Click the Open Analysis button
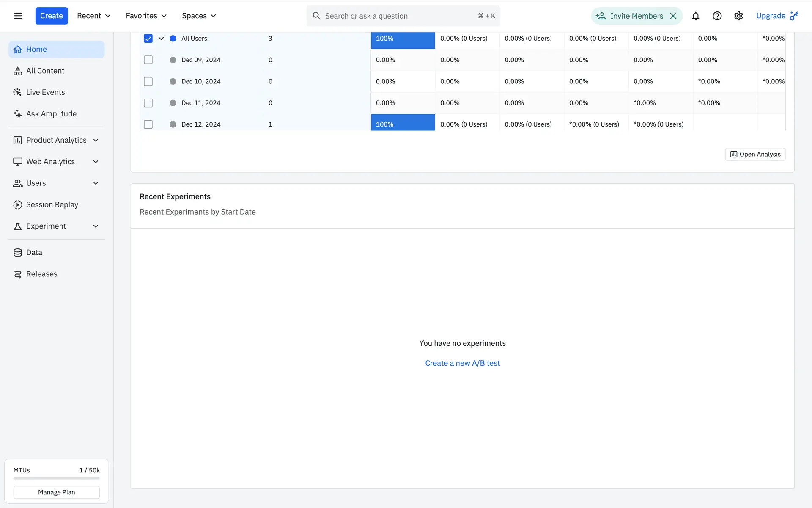812x508 pixels. (755, 154)
